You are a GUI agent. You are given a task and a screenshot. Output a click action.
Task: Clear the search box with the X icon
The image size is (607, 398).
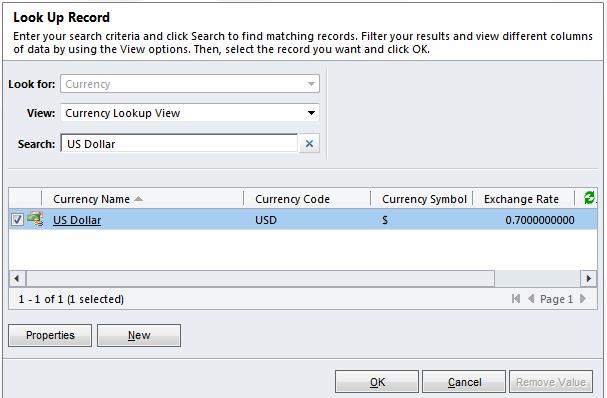[309, 144]
